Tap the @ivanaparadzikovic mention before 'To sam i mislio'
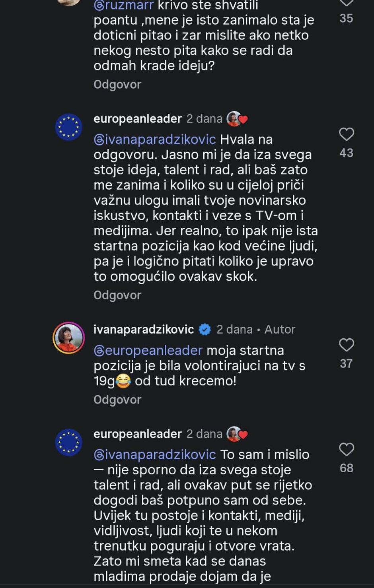This screenshot has width=374, height=588. [155, 454]
